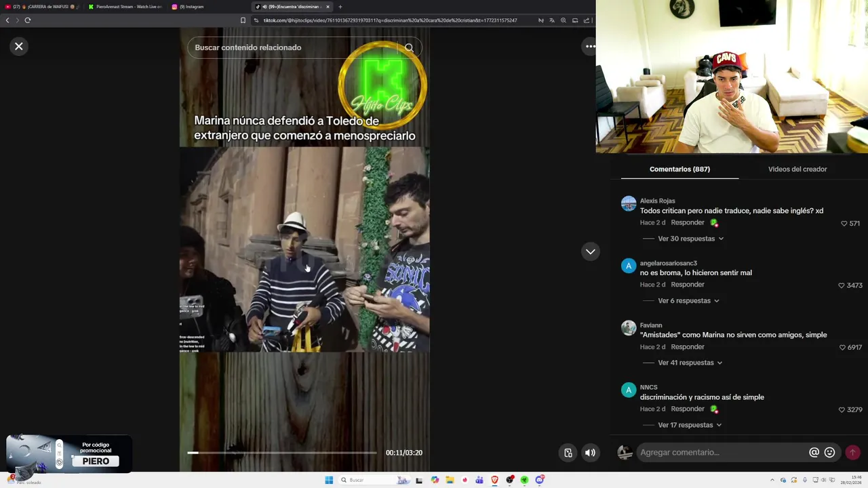Click zoom magnifier icon in address bar

563,20
